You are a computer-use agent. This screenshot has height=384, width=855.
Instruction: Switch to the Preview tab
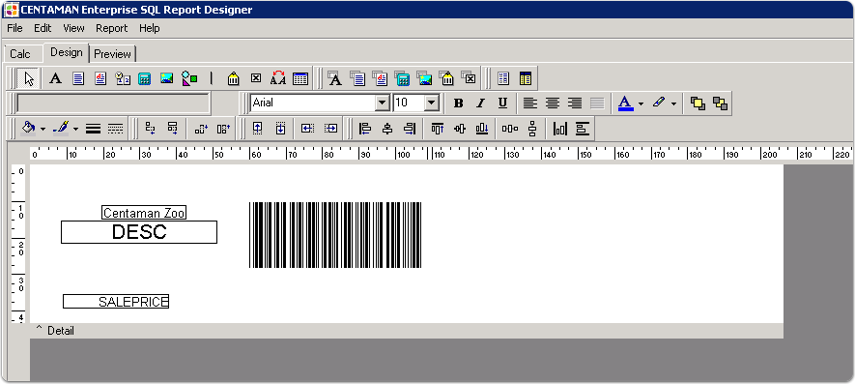[x=112, y=54]
